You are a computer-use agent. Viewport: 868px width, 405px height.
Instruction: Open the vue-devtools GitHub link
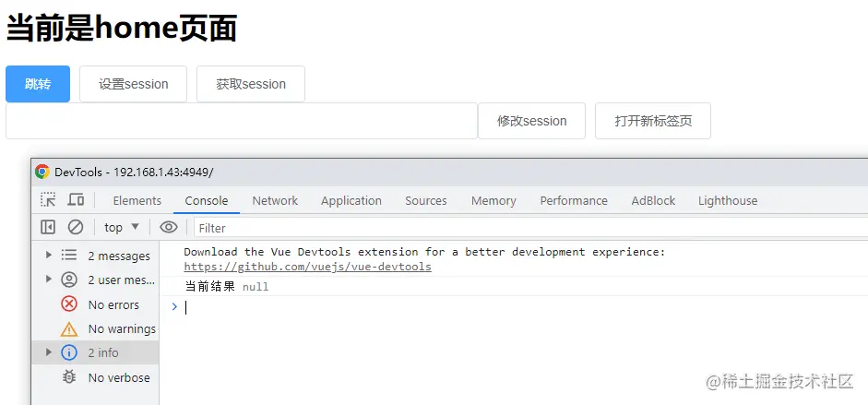(x=307, y=267)
